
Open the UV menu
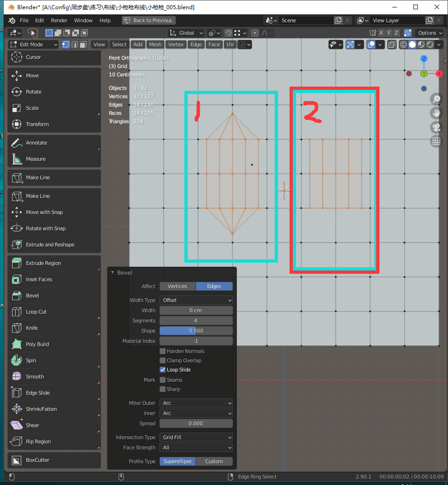point(230,44)
